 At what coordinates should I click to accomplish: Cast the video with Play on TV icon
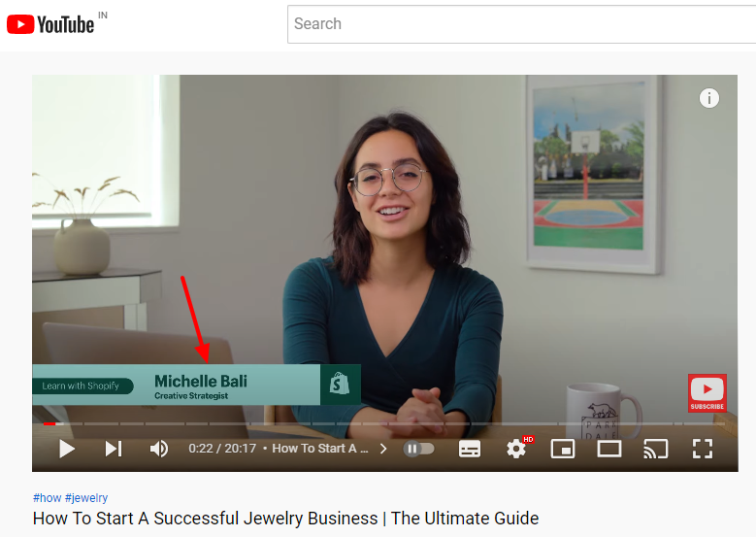coord(656,449)
